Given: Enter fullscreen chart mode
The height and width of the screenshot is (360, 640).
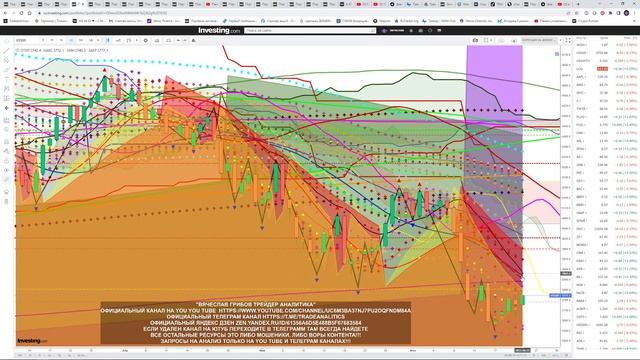Looking at the screenshot, I should [568, 40].
